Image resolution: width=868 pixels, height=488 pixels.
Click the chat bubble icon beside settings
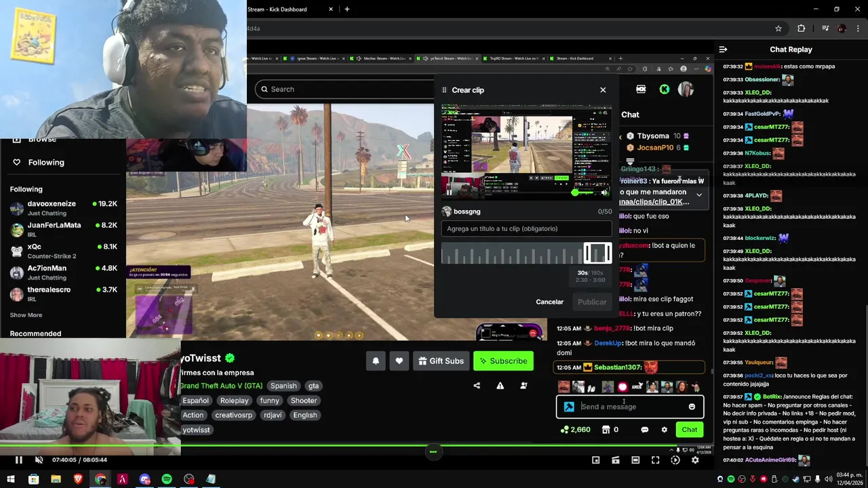coord(644,430)
